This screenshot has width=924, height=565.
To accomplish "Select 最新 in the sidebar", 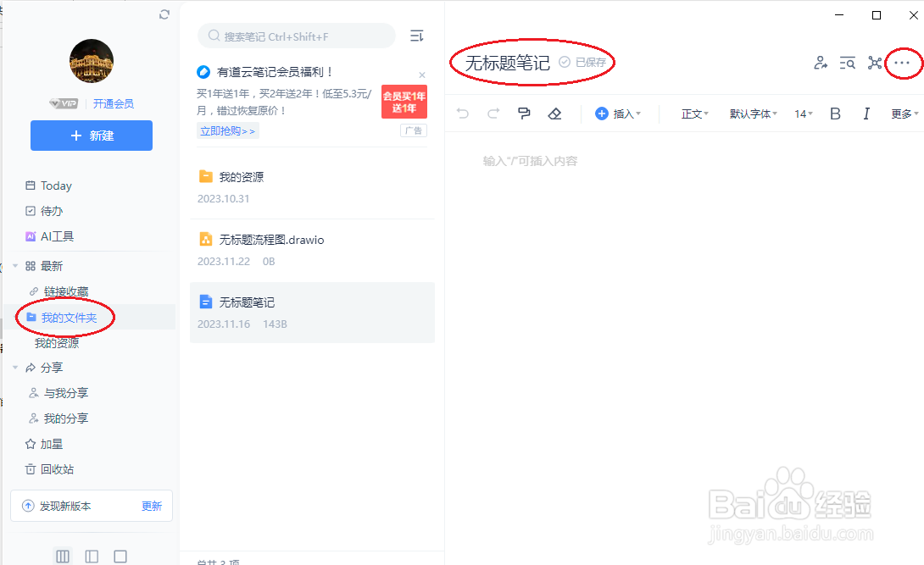I will click(51, 266).
